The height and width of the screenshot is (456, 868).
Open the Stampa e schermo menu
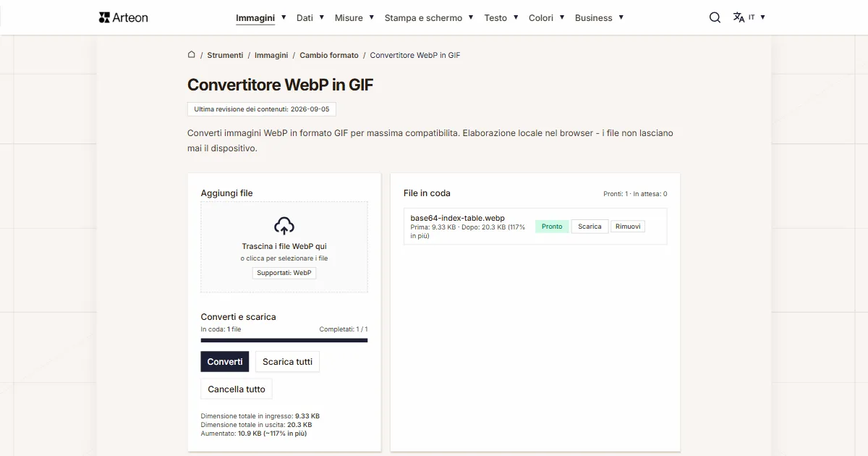(x=423, y=18)
